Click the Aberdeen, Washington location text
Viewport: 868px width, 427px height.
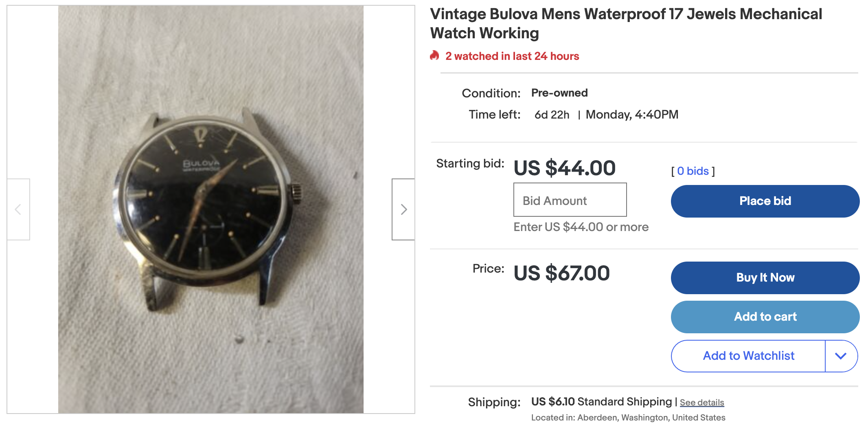pos(628,418)
